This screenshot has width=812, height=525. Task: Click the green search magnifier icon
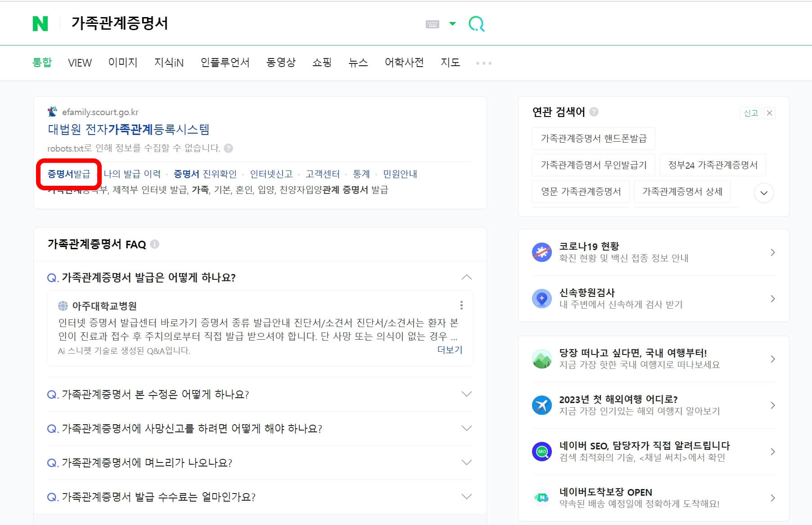(477, 24)
